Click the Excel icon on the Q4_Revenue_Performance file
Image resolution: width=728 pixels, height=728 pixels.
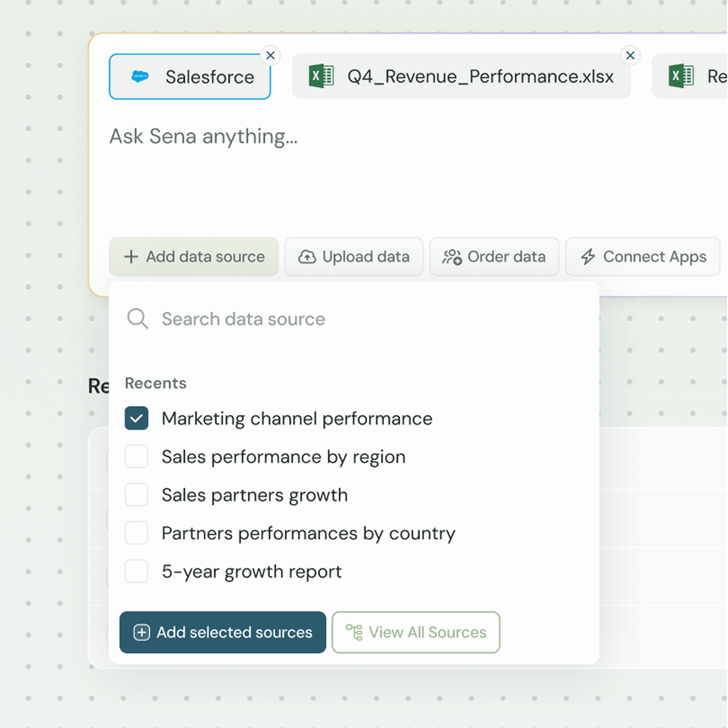click(321, 76)
